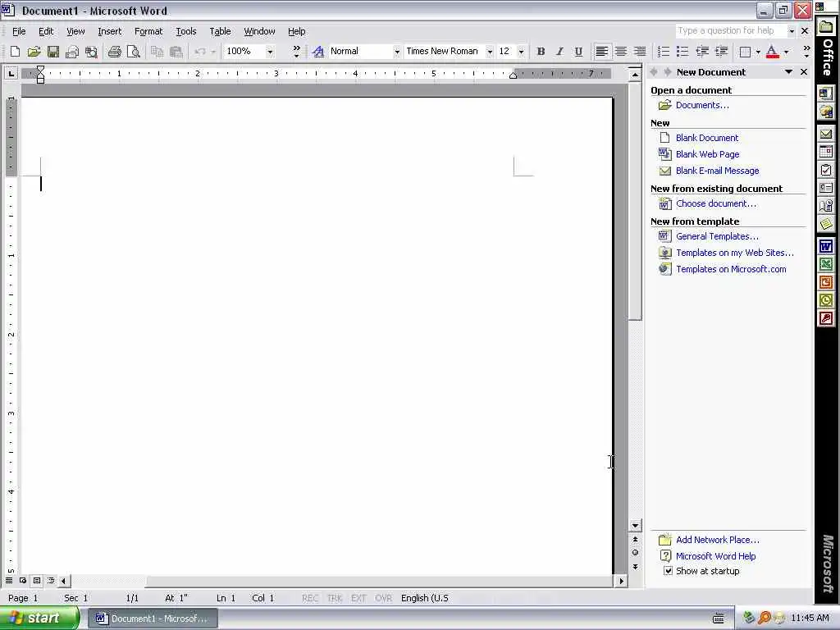Click the Paste toolbar icon
840x630 pixels.
tap(176, 52)
